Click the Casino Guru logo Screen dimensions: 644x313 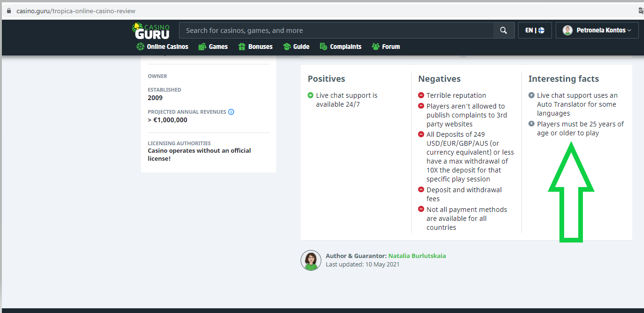[x=151, y=31]
